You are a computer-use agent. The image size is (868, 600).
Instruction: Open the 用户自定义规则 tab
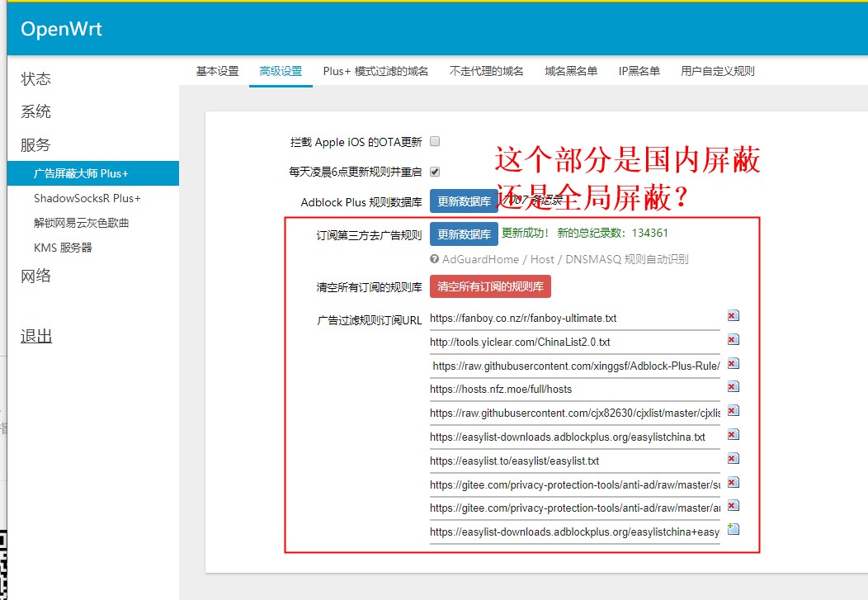point(716,72)
